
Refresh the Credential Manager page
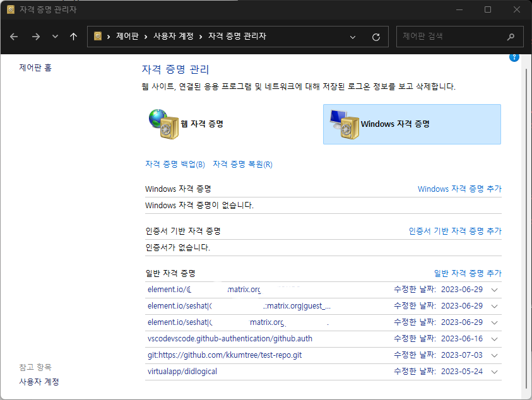(376, 37)
